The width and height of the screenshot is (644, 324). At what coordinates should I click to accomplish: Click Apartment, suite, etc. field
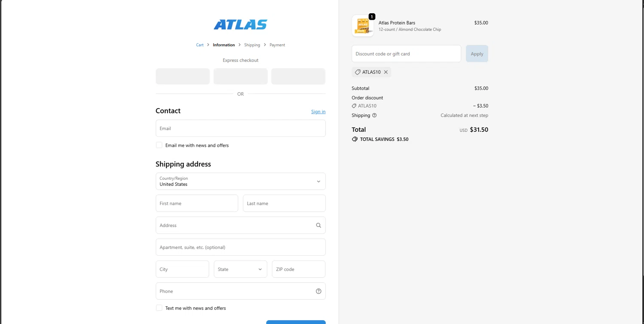(x=240, y=247)
